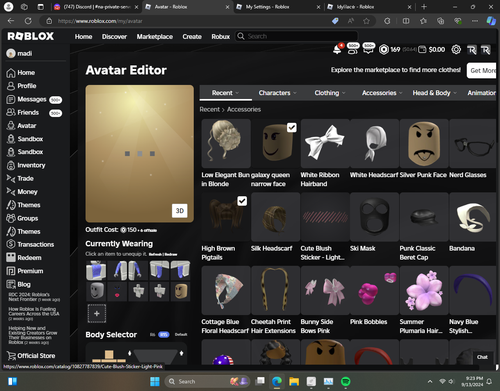Open Spotify from the taskbar

(x=346, y=381)
